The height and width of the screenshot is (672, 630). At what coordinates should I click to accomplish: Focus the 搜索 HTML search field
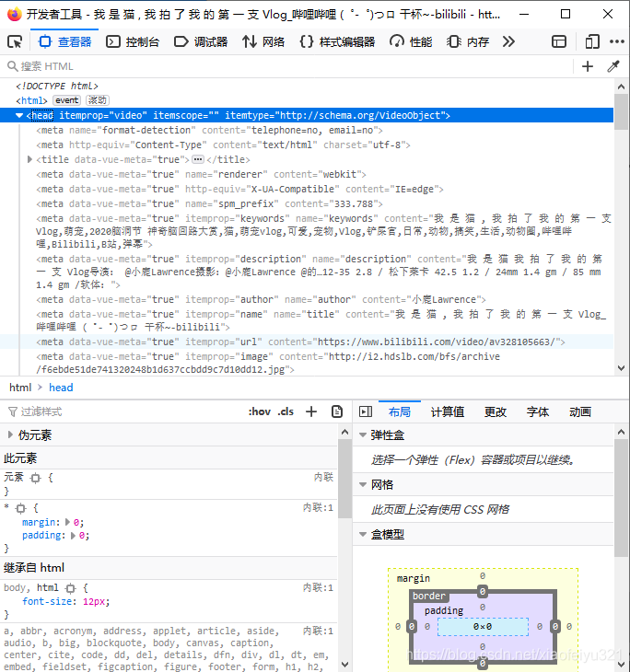287,66
